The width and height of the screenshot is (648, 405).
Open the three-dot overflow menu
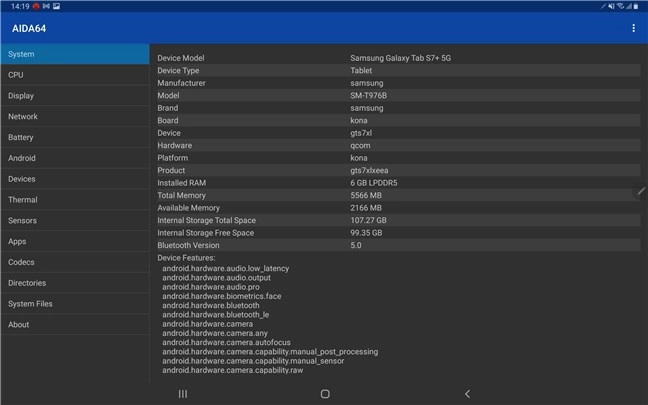point(633,28)
